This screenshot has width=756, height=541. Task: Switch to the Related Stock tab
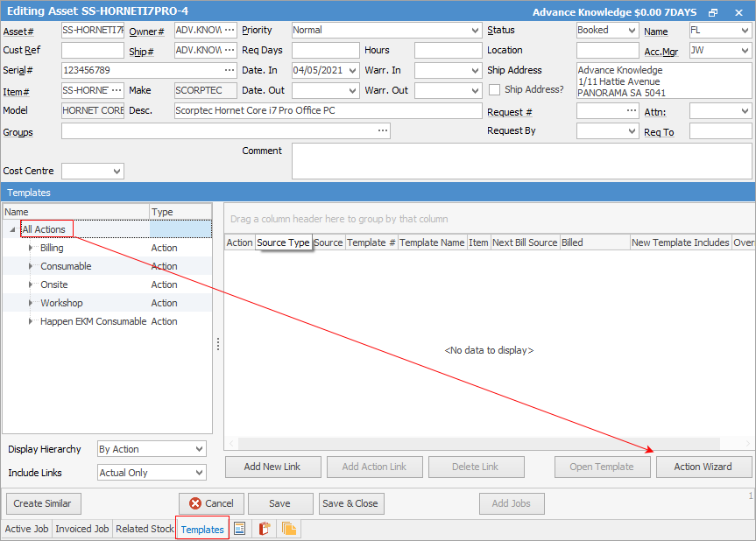click(x=145, y=529)
